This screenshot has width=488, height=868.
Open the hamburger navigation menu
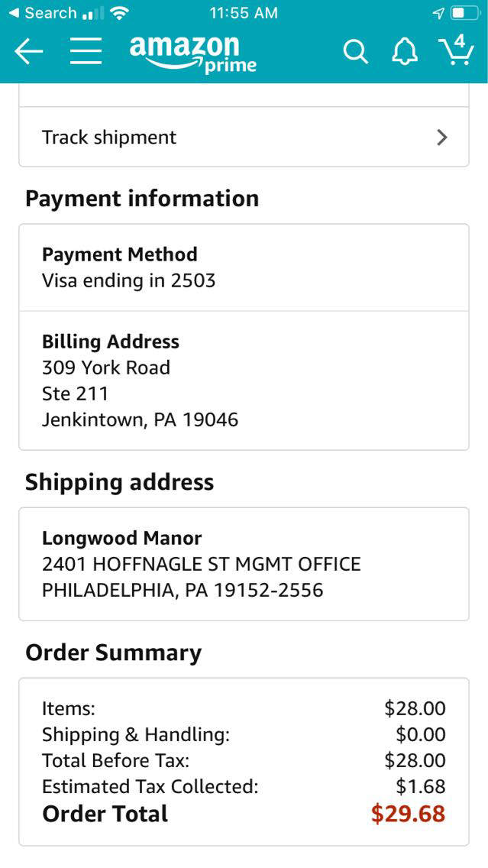tap(86, 51)
